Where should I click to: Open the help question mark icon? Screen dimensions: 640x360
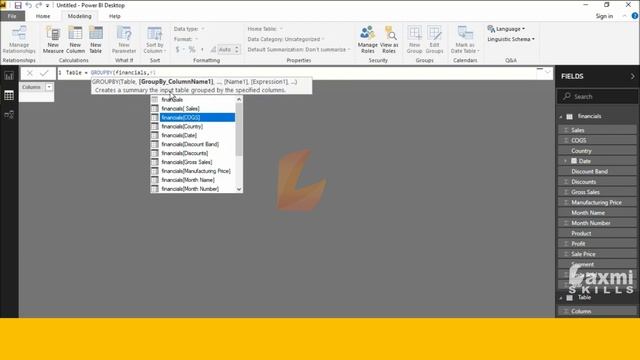635,16
